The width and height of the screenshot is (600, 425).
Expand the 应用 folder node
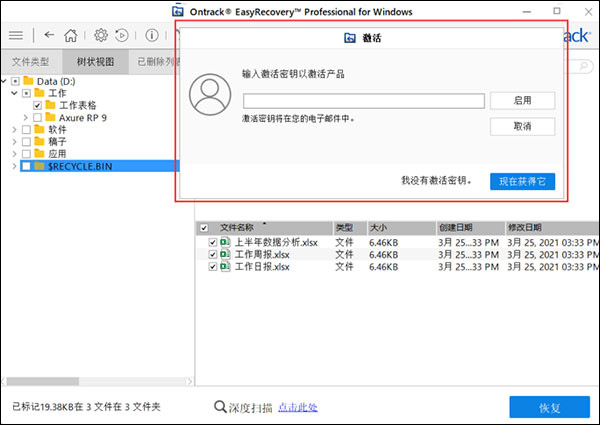click(x=15, y=154)
